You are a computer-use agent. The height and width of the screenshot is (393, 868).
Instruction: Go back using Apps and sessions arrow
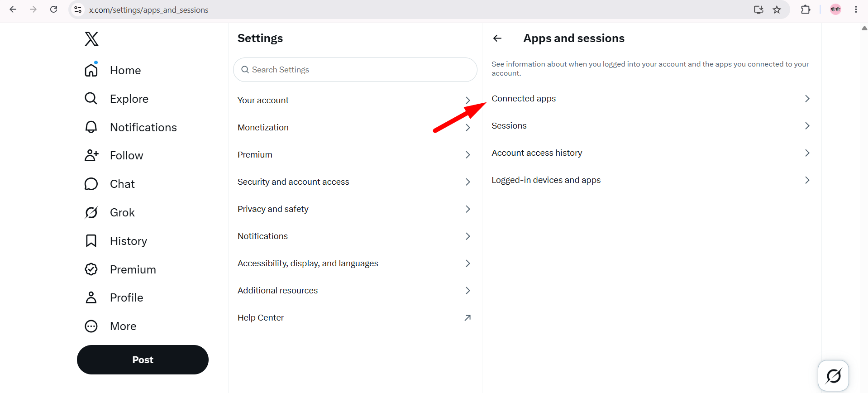[x=497, y=38]
